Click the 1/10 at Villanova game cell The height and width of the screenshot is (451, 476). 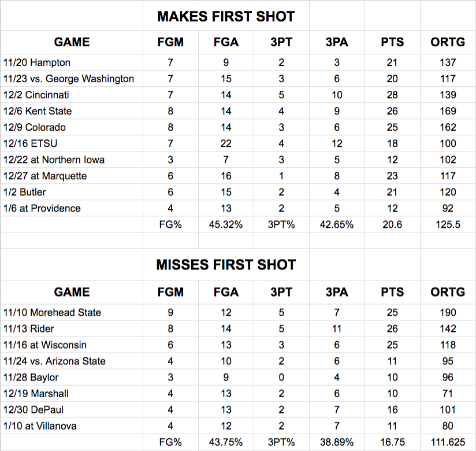point(72,426)
